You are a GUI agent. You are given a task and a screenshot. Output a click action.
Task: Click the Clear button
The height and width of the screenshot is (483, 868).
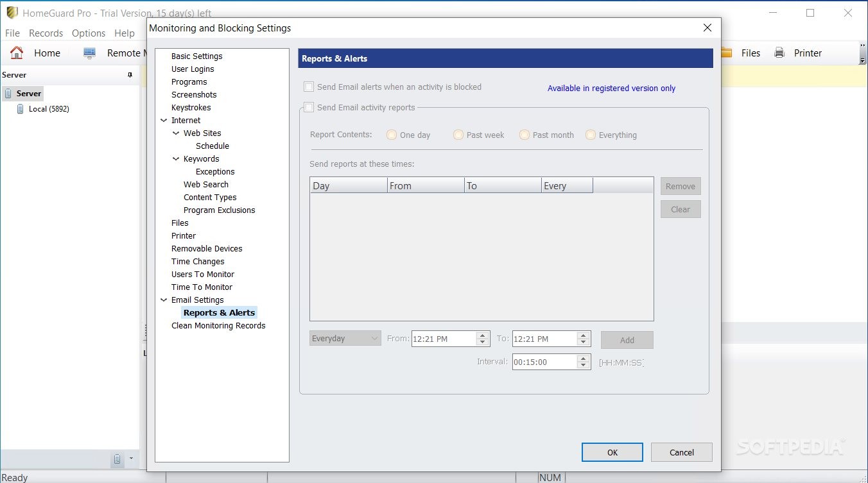pos(681,210)
